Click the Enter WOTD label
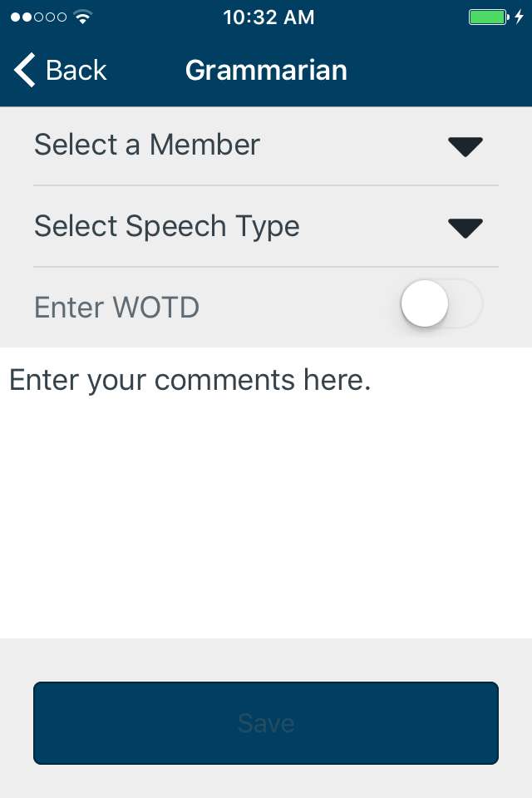Viewport: 532px width, 798px height. coord(116,308)
